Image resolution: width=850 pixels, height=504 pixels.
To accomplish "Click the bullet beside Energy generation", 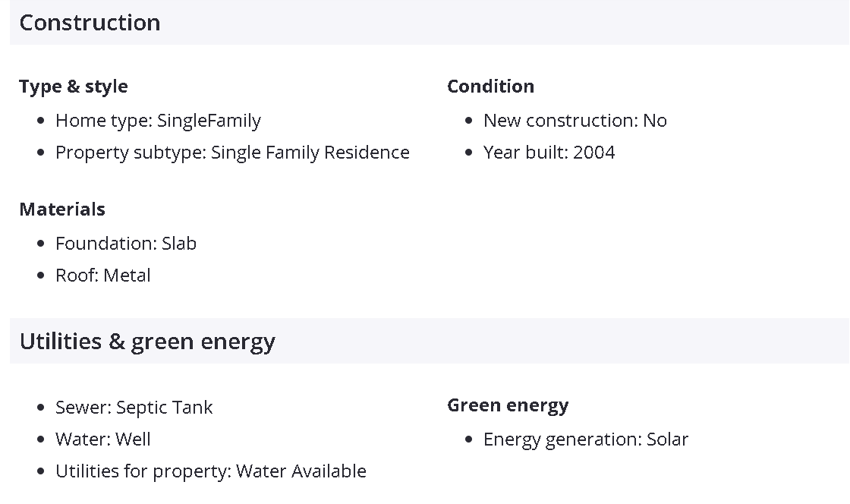I will (469, 440).
